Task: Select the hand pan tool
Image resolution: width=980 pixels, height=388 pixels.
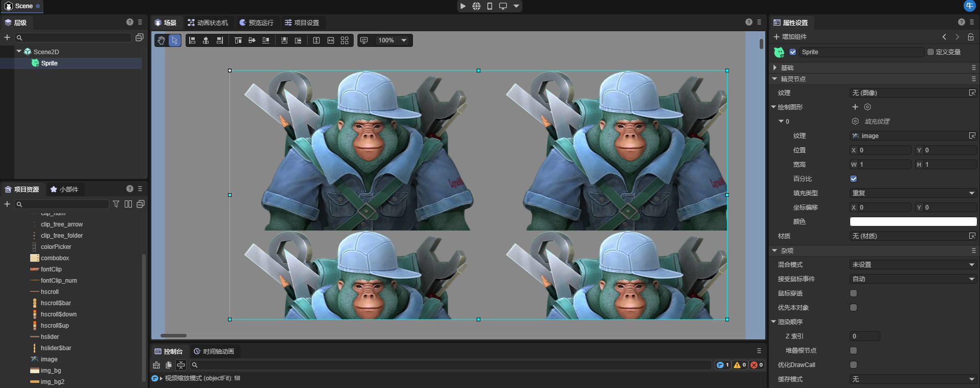Action: [162, 40]
